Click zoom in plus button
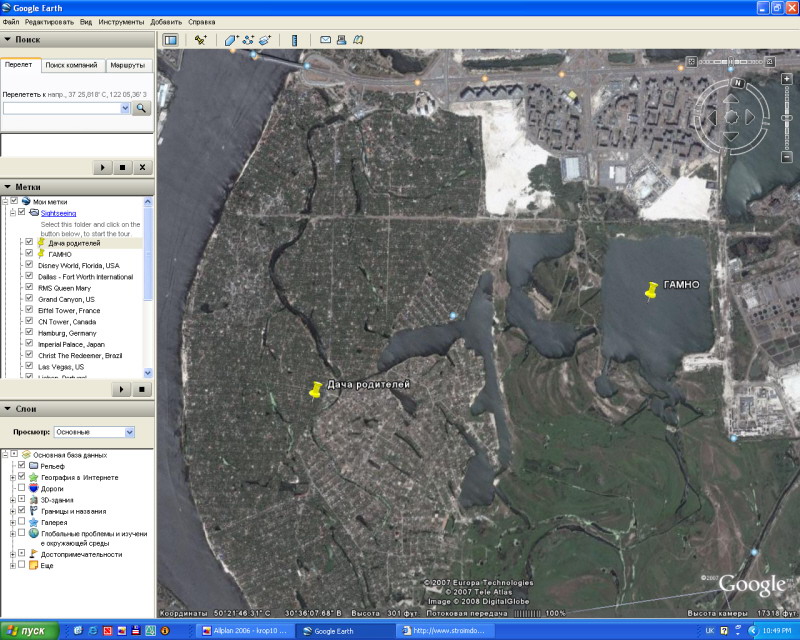 pyautogui.click(x=787, y=79)
